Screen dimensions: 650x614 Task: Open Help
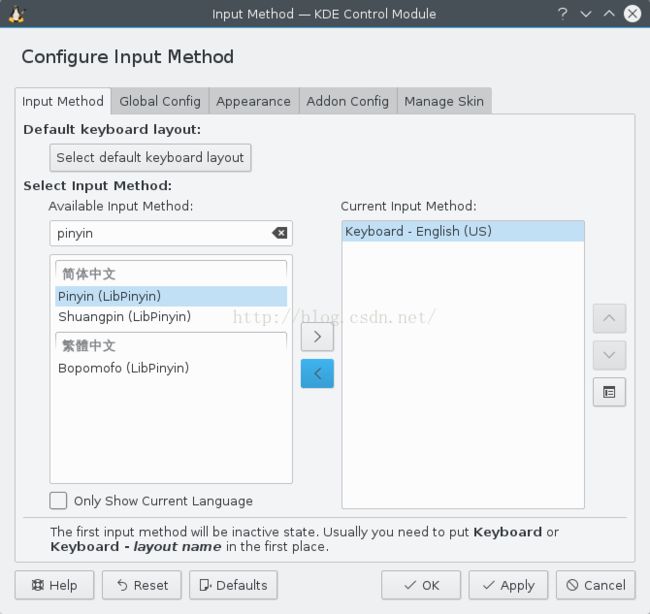point(54,585)
